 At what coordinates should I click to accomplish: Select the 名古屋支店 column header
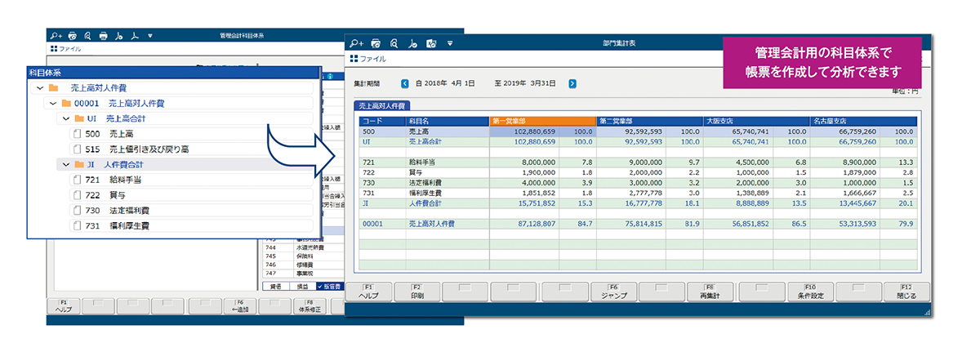click(862, 121)
